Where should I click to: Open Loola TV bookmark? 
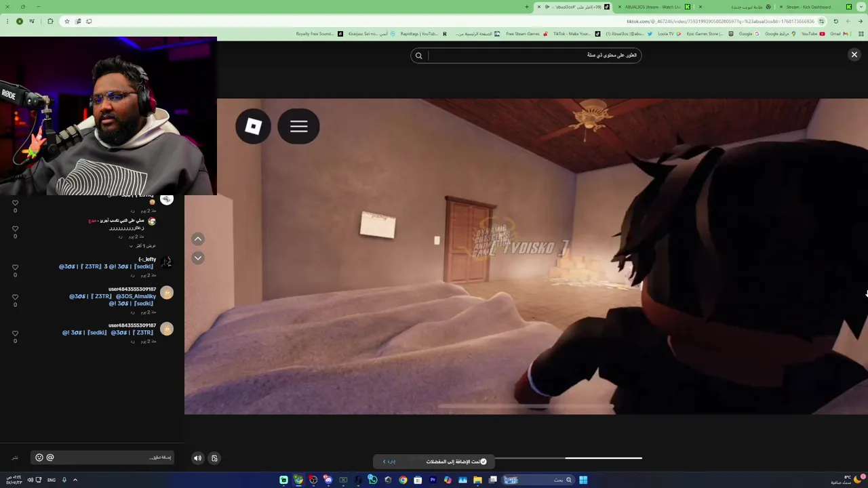(669, 34)
